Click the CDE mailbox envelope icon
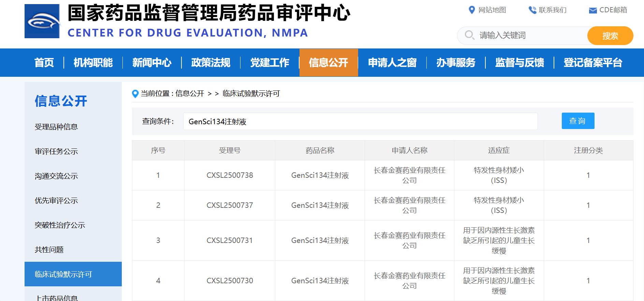Screen dimensions: 644x301 [x=593, y=11]
